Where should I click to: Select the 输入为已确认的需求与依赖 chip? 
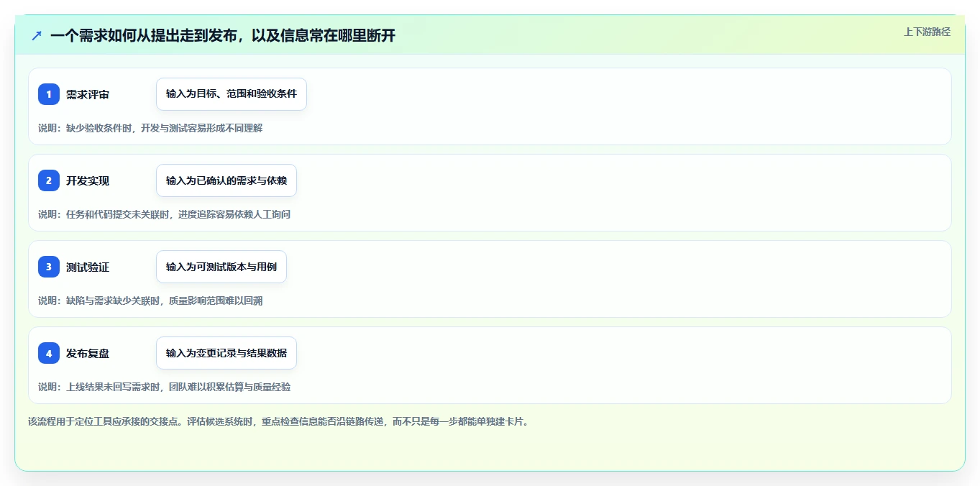(x=226, y=180)
